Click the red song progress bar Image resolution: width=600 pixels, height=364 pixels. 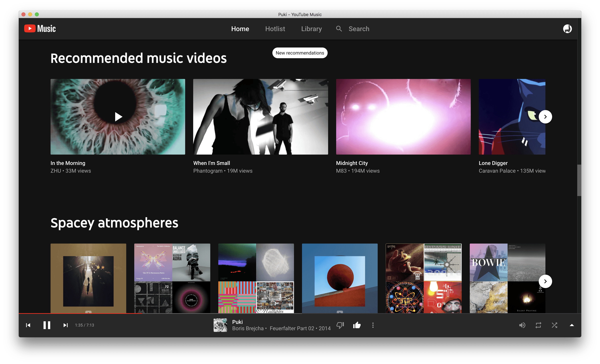point(80,313)
